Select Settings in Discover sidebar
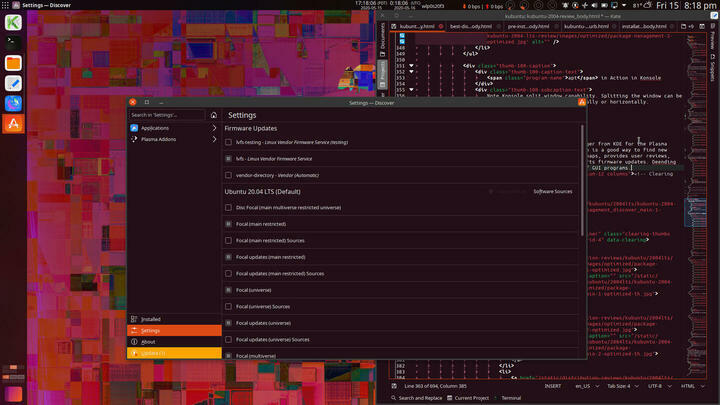 (x=174, y=331)
